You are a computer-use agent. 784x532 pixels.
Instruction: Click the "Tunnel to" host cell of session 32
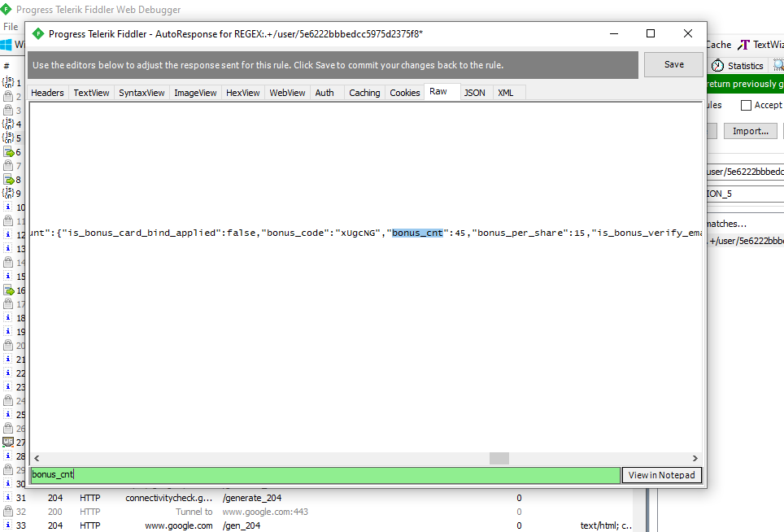coord(194,512)
